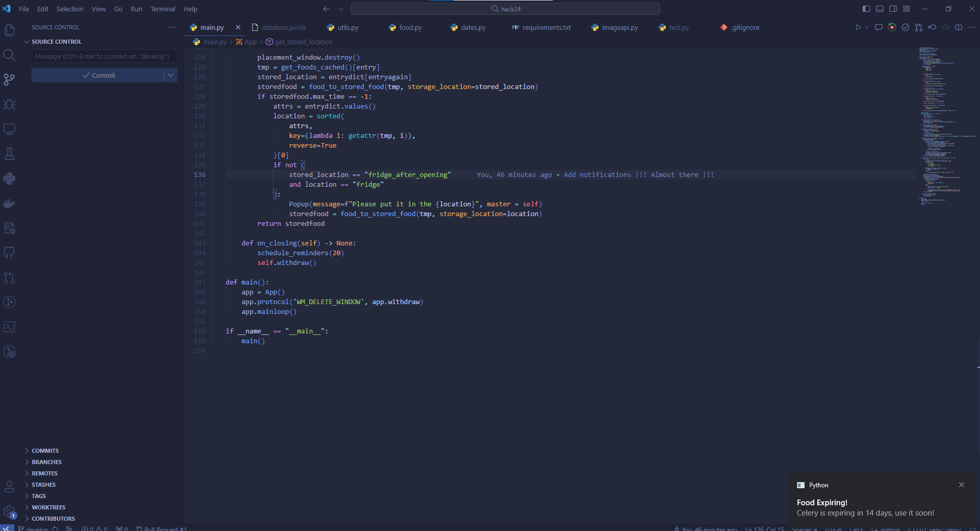Click the Split Editor Right icon
980x531 pixels.
(x=958, y=27)
